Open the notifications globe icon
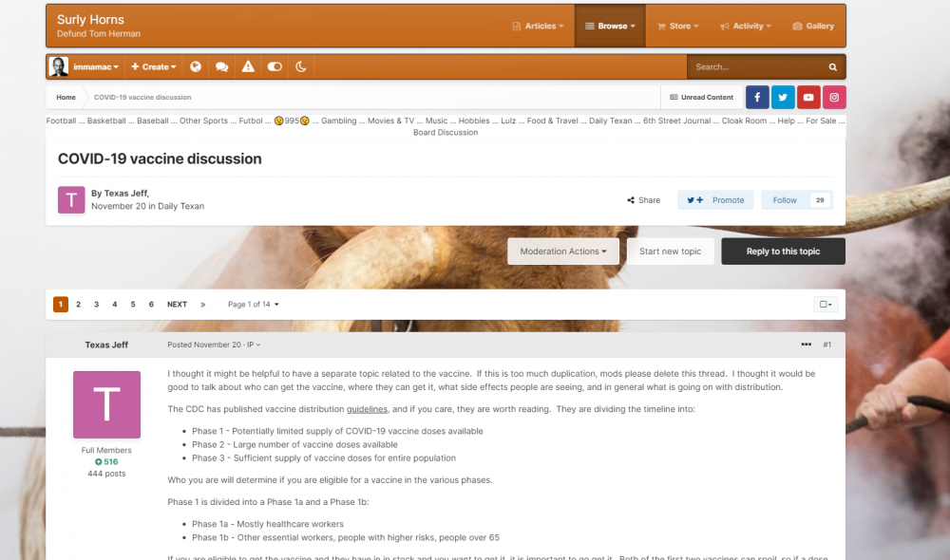 (195, 67)
